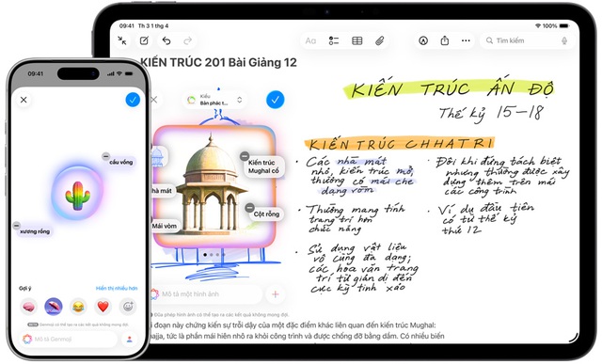The height and width of the screenshot is (364, 602).
Task: Tap the smiley-plus emoji suggestion
Action: pyautogui.click(x=128, y=307)
